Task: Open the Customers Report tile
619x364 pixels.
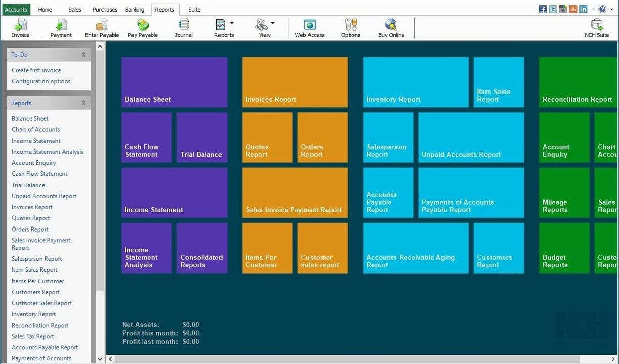Action: [499, 248]
